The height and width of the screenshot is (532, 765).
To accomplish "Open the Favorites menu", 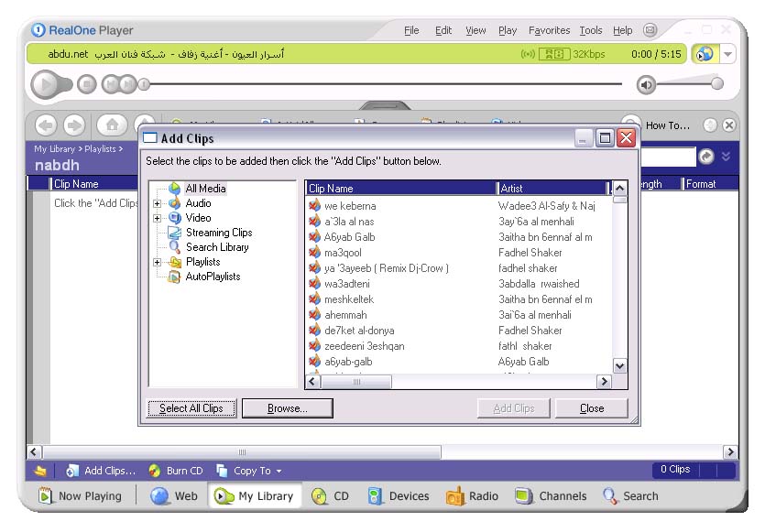I will (549, 31).
